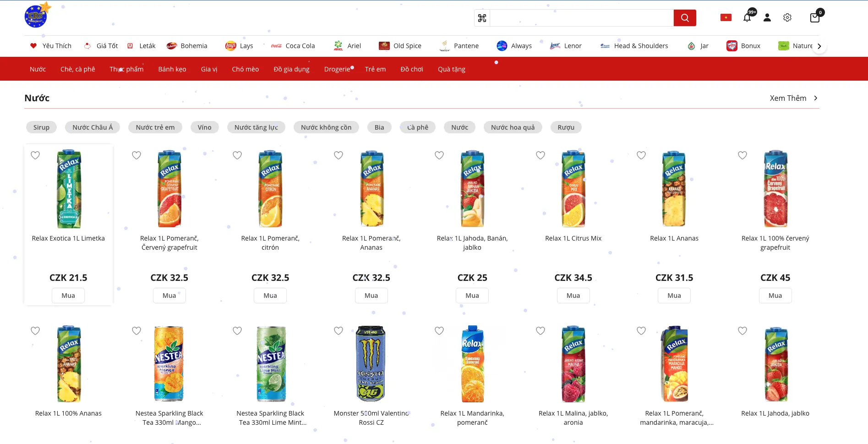The image size is (868, 444).
Task: Open the settings gear icon
Action: [x=787, y=18]
